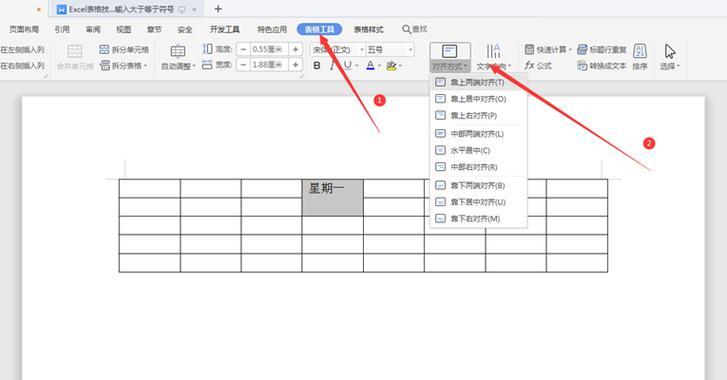This screenshot has width=727, height=380.
Task: Toggle Bold formatting button
Action: [x=317, y=66]
